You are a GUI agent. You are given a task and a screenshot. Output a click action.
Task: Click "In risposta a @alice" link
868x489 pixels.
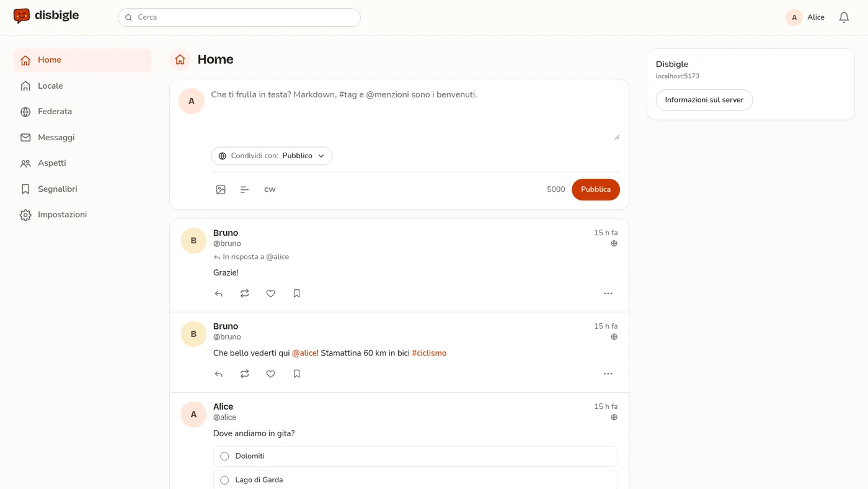(251, 257)
